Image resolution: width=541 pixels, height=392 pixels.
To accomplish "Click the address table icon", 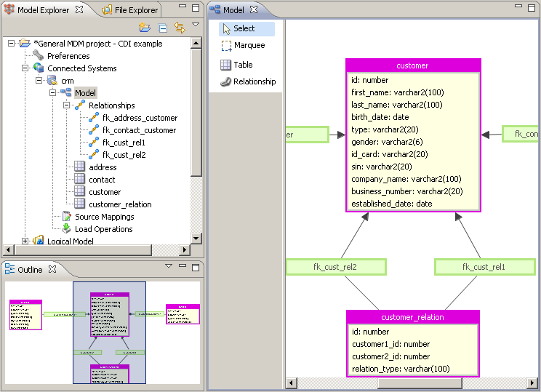I will pyautogui.click(x=79, y=167).
